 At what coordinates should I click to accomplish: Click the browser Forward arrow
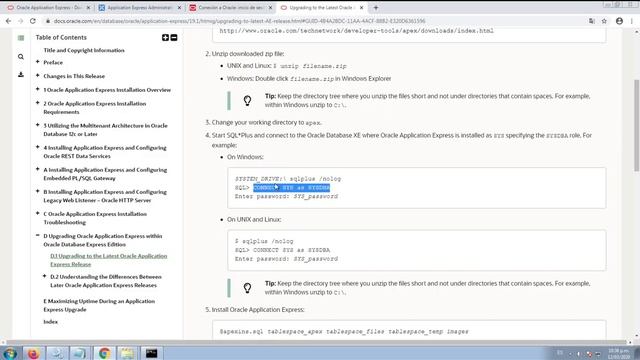[20, 21]
